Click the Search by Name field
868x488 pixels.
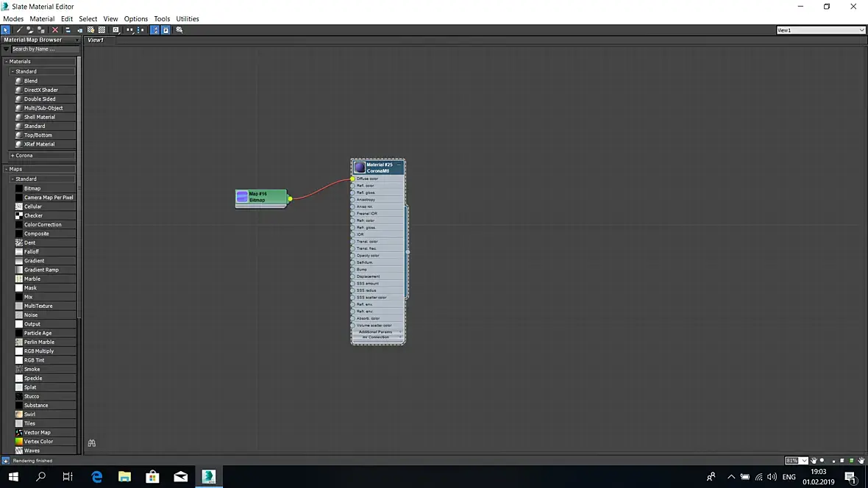44,49
